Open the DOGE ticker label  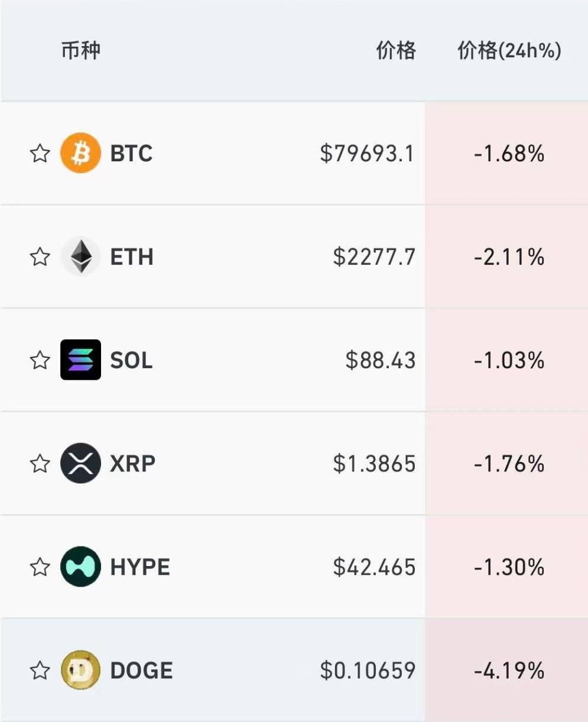[141, 670]
